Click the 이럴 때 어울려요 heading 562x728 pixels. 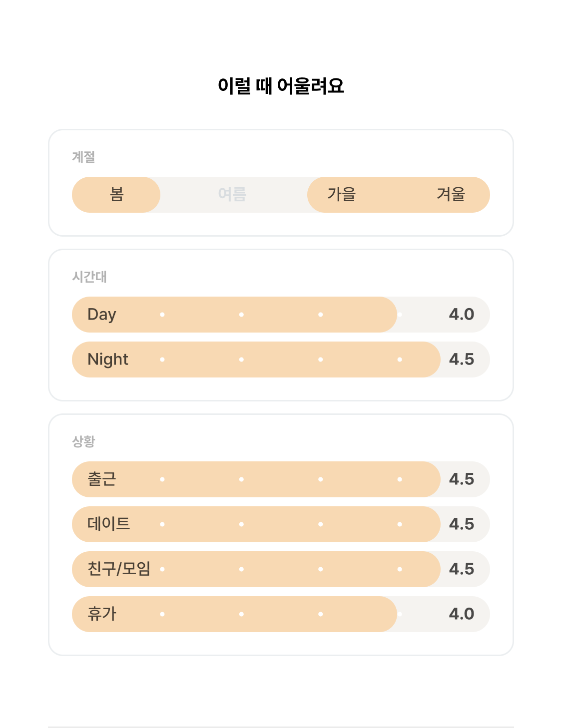(x=281, y=86)
